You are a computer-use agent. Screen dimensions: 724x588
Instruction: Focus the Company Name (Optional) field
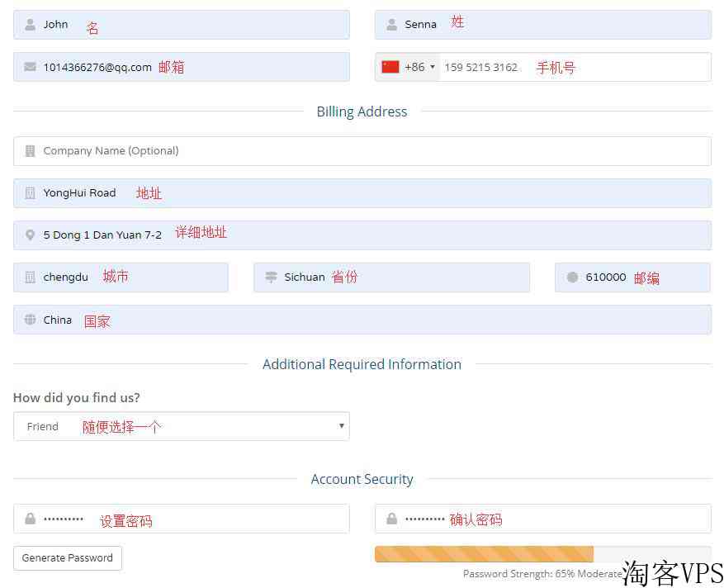click(362, 151)
